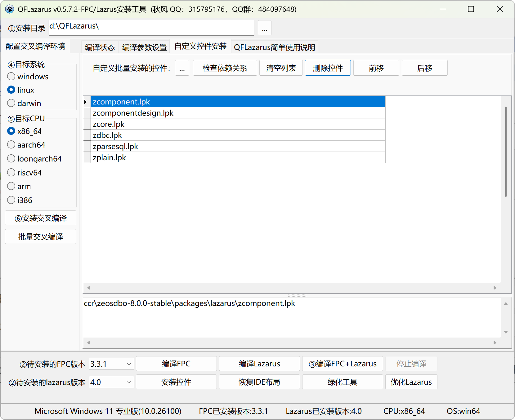The image size is (515, 420).
Task: Switch to the 编译状态 tab
Action: click(x=100, y=47)
